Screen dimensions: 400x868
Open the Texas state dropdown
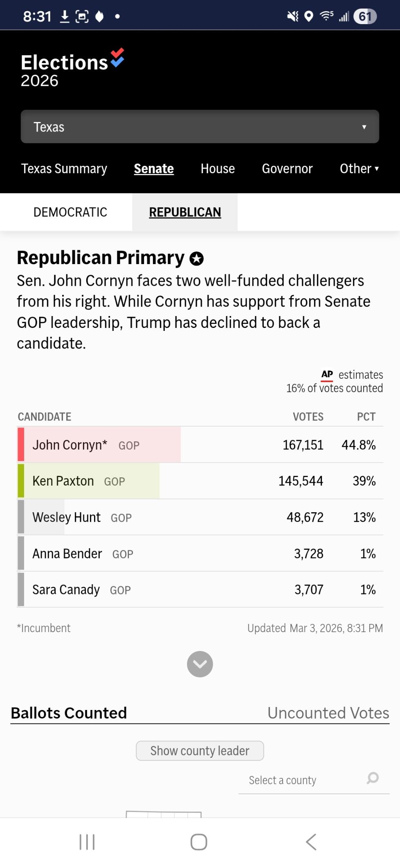pyautogui.click(x=200, y=127)
